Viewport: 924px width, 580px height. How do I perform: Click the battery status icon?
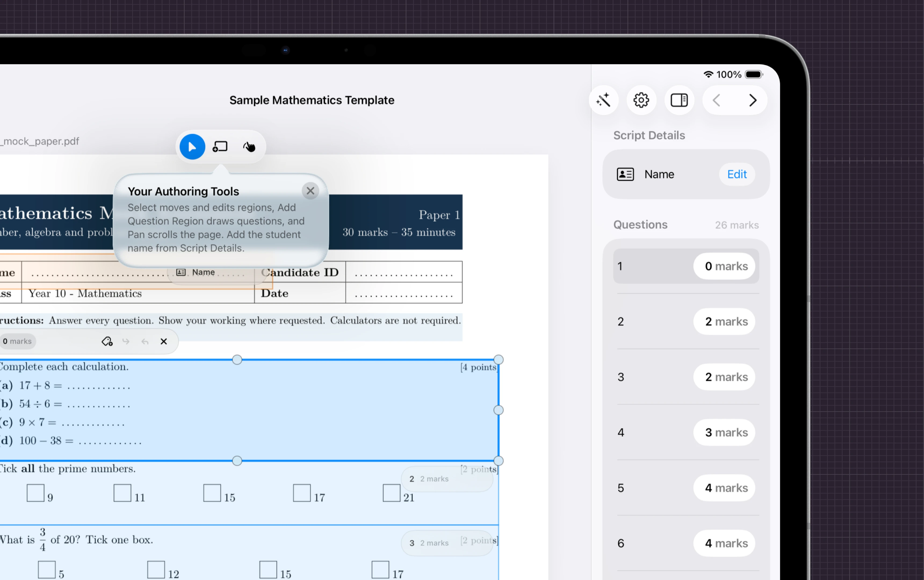tap(754, 74)
